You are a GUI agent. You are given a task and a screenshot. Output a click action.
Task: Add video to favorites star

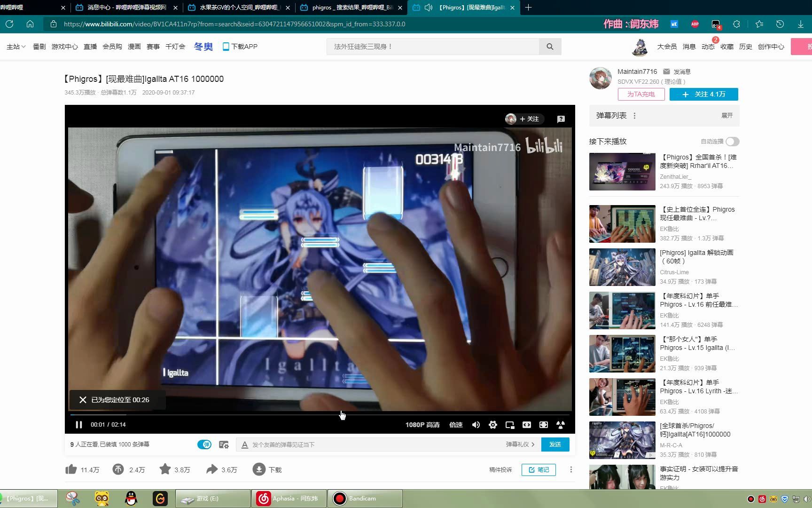(165, 469)
